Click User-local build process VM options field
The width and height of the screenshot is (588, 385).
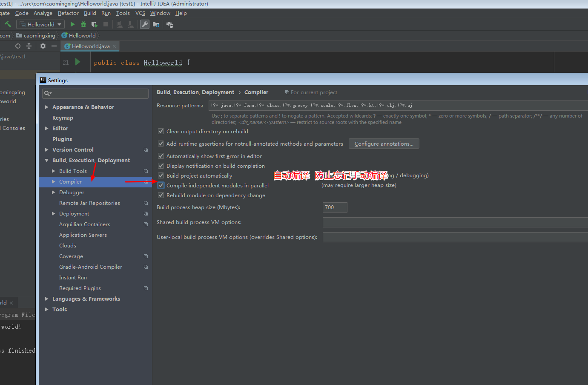pos(455,237)
